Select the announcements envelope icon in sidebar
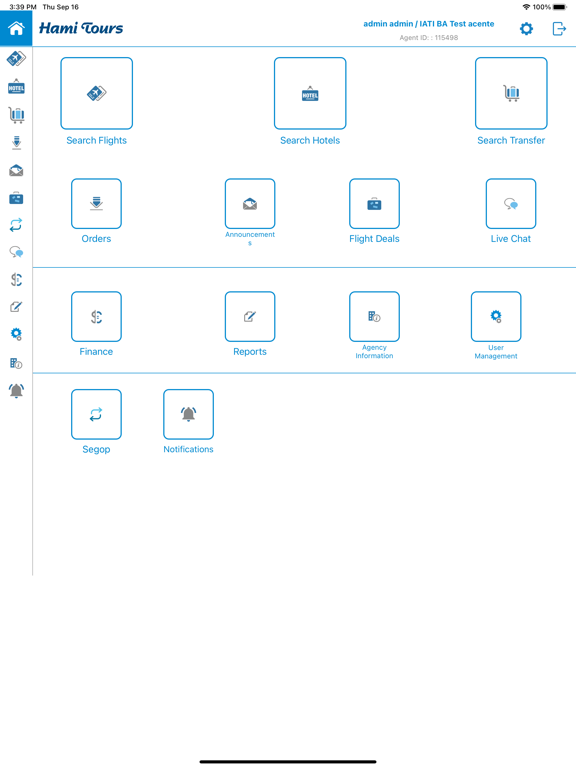This screenshot has height=768, width=576. (x=16, y=170)
